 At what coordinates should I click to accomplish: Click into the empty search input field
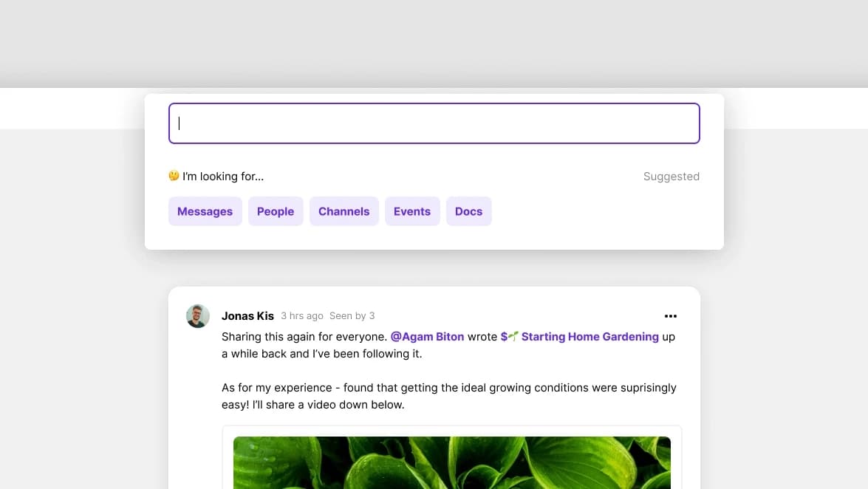click(x=434, y=123)
